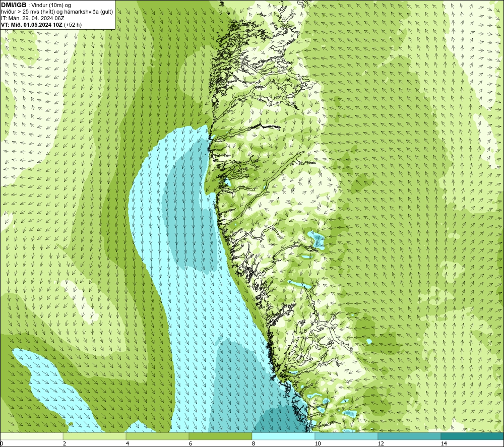
Task: Click the scale label '10'
Action: (x=318, y=444)
